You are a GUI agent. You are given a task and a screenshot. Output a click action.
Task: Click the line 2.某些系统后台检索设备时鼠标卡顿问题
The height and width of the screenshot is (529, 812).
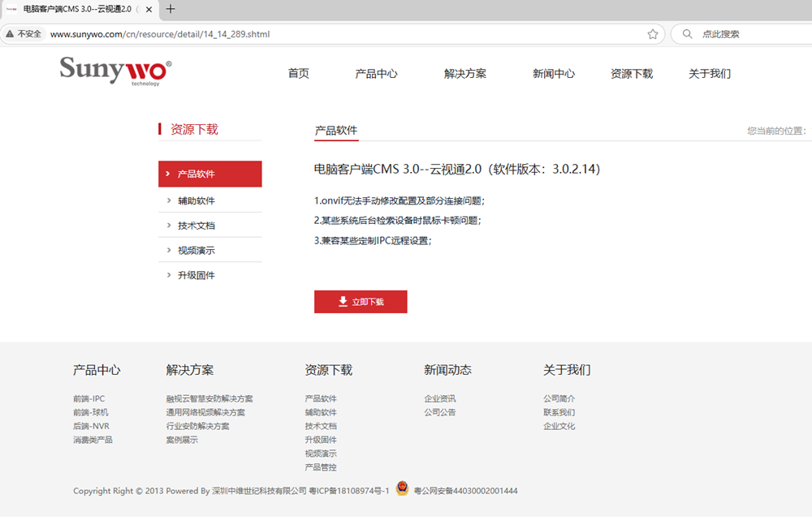[398, 221]
